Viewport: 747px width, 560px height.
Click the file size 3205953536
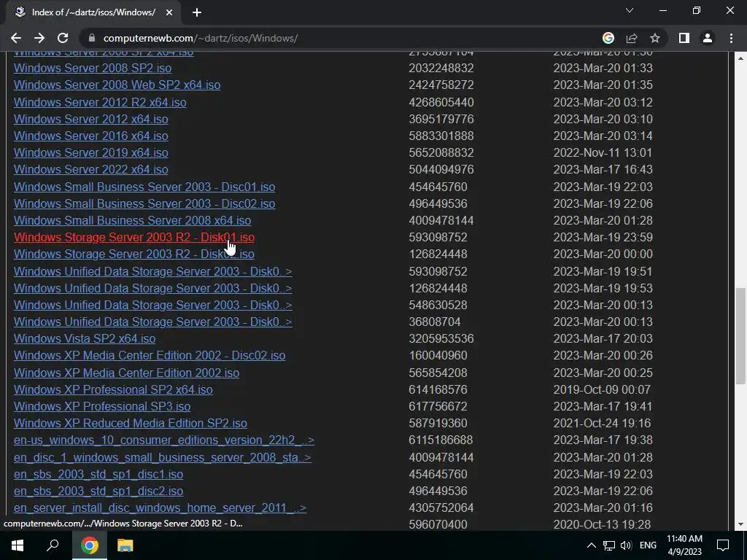441,338
